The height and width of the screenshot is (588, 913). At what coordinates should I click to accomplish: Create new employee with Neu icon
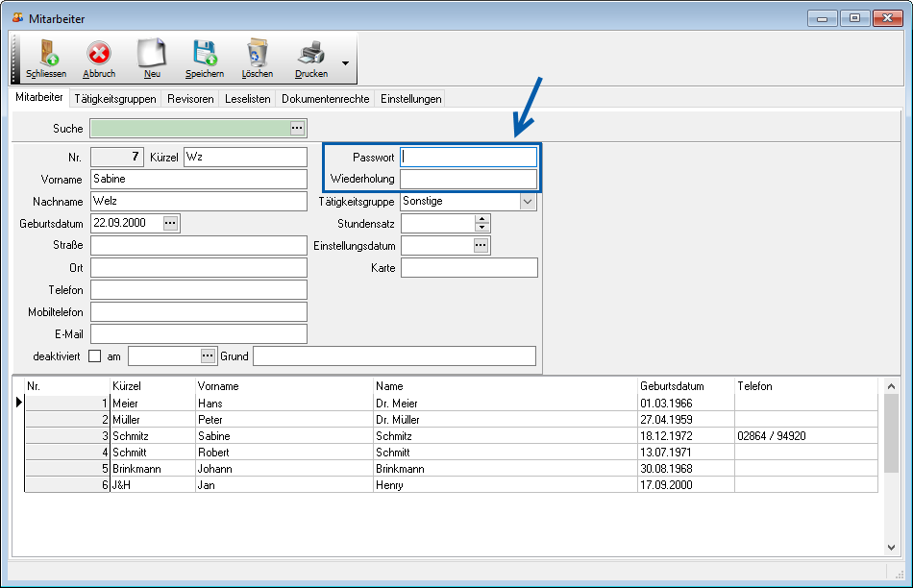click(152, 58)
